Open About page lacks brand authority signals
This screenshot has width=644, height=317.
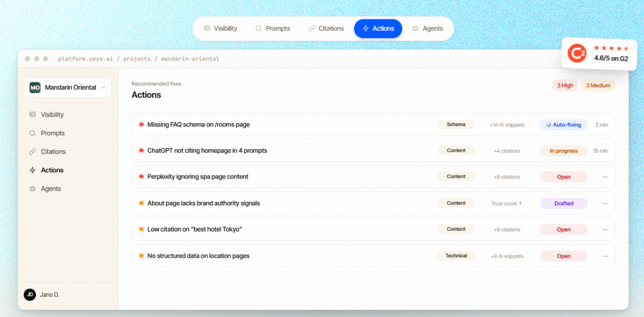(374, 203)
